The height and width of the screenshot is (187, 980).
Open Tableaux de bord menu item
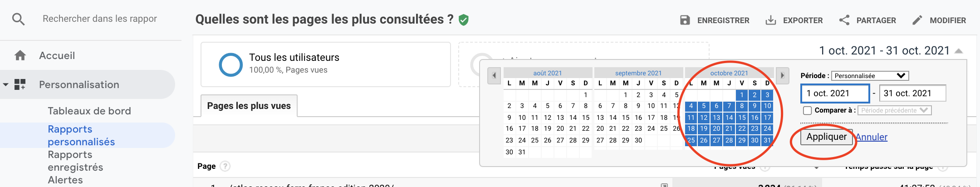point(89,111)
